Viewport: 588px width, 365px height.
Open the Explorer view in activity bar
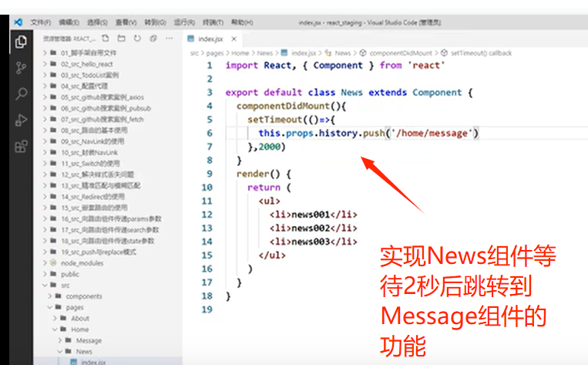click(21, 42)
